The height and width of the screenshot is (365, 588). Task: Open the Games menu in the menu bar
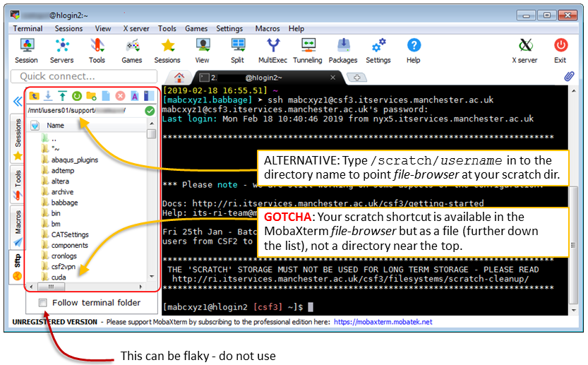pyautogui.click(x=196, y=28)
